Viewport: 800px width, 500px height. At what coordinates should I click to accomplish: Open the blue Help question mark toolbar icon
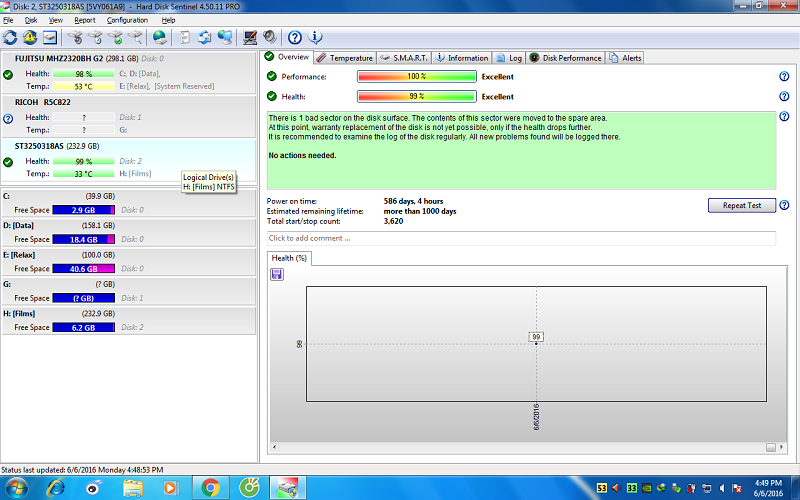[x=296, y=37]
